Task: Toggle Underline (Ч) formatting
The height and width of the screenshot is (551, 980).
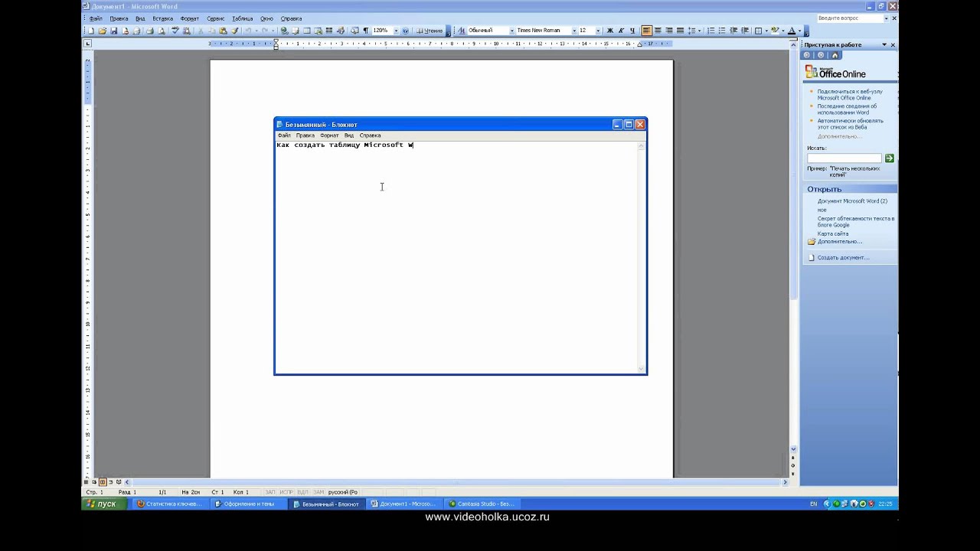Action: [632, 31]
